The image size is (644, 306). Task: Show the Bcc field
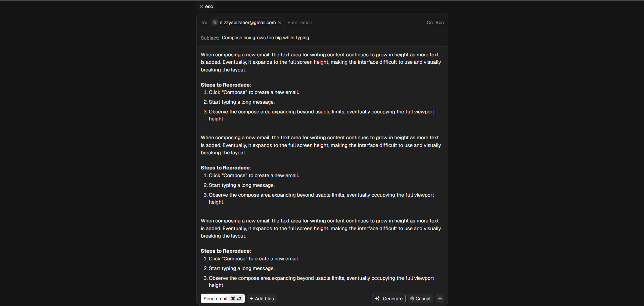pos(440,22)
